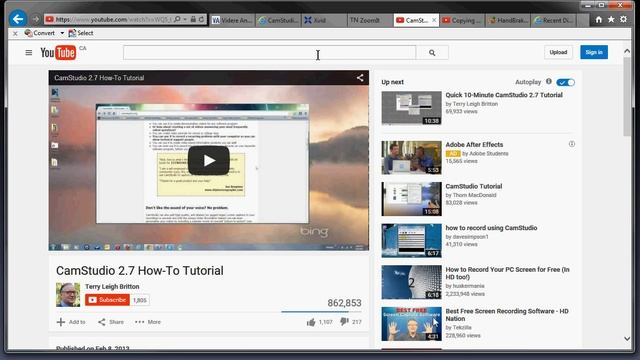Click the 1,805 subscriber count
This screenshot has width=640, height=360.
140,300
